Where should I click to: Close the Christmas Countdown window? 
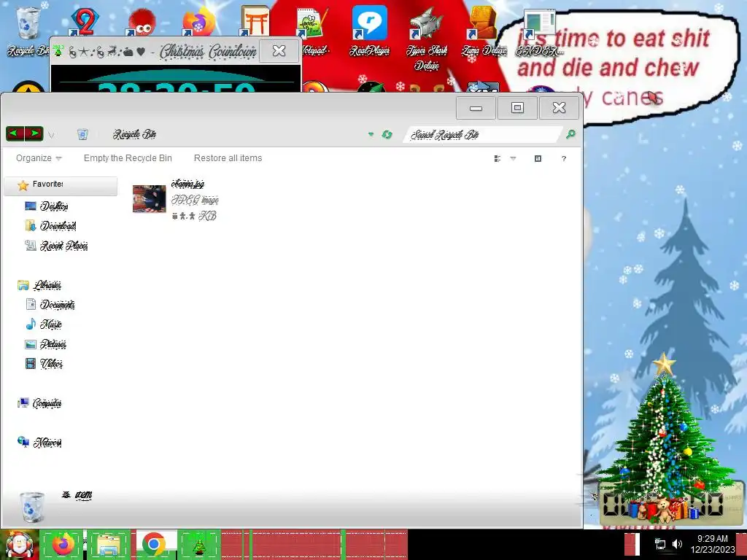pyautogui.click(x=279, y=51)
